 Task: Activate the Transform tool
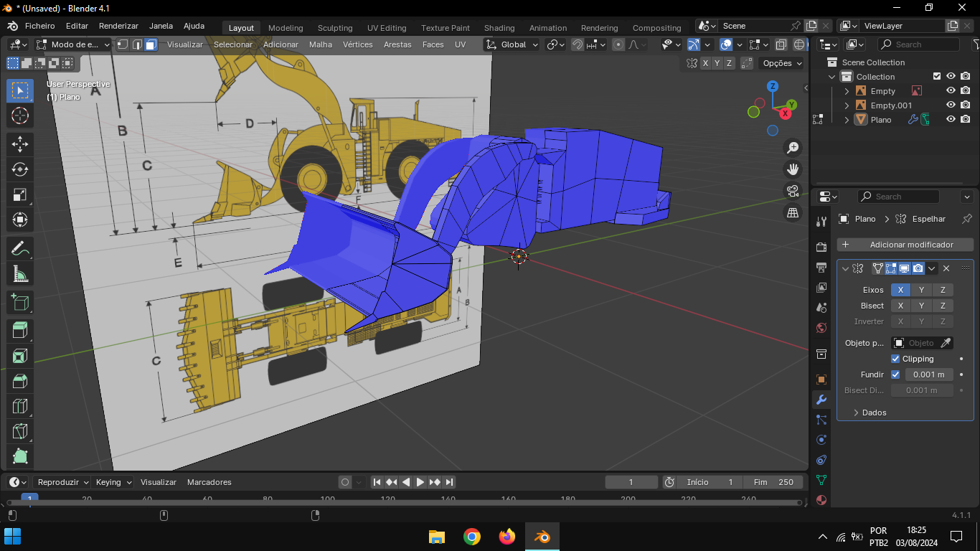point(20,220)
